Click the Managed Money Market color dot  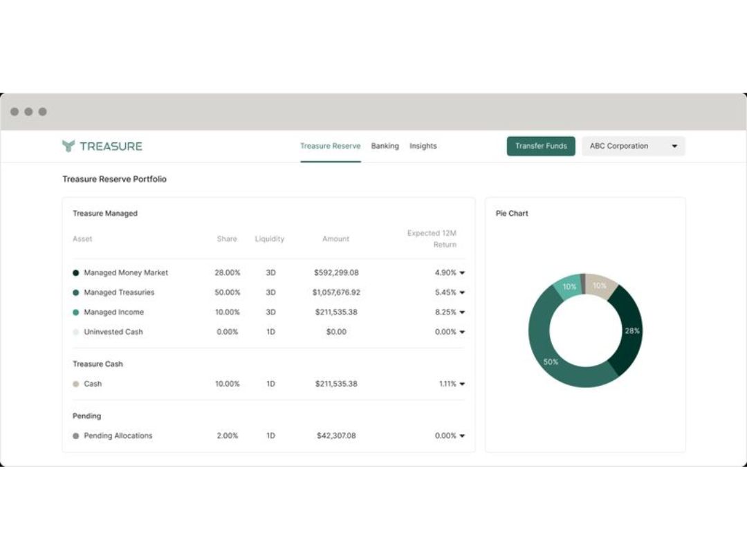tap(76, 273)
